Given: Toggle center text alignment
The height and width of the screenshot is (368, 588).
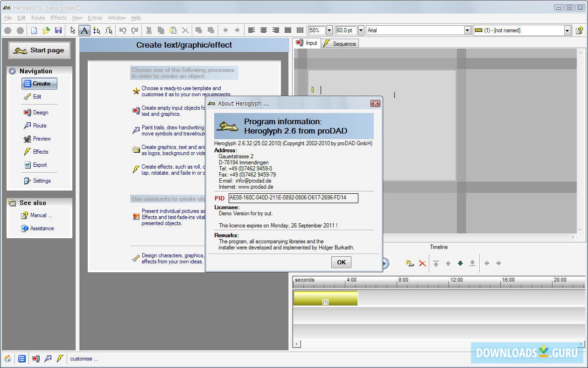Looking at the screenshot, I should click(264, 30).
